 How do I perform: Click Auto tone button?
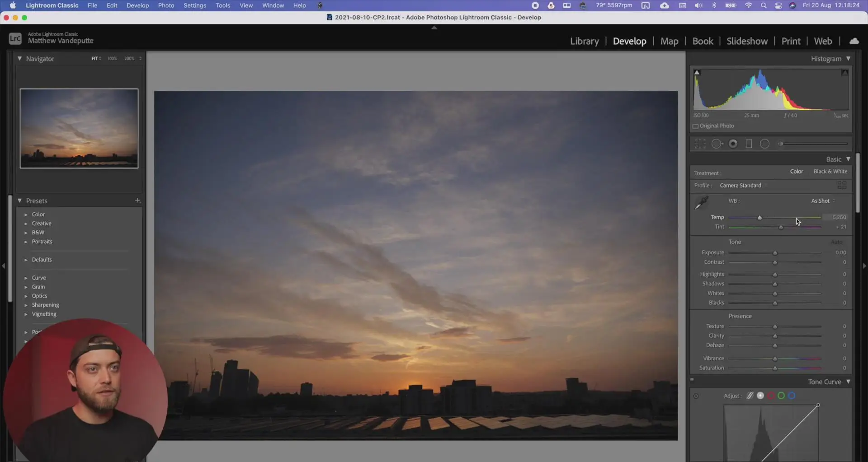pyautogui.click(x=836, y=242)
